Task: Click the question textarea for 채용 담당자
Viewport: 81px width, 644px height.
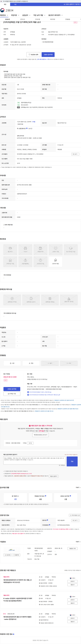Action: pyautogui.click(x=34, y=460)
